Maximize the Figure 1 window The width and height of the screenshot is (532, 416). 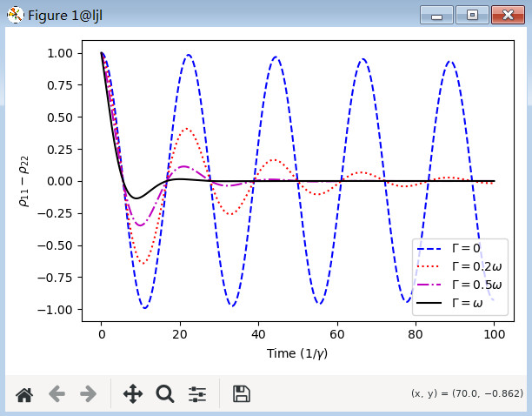coord(472,15)
